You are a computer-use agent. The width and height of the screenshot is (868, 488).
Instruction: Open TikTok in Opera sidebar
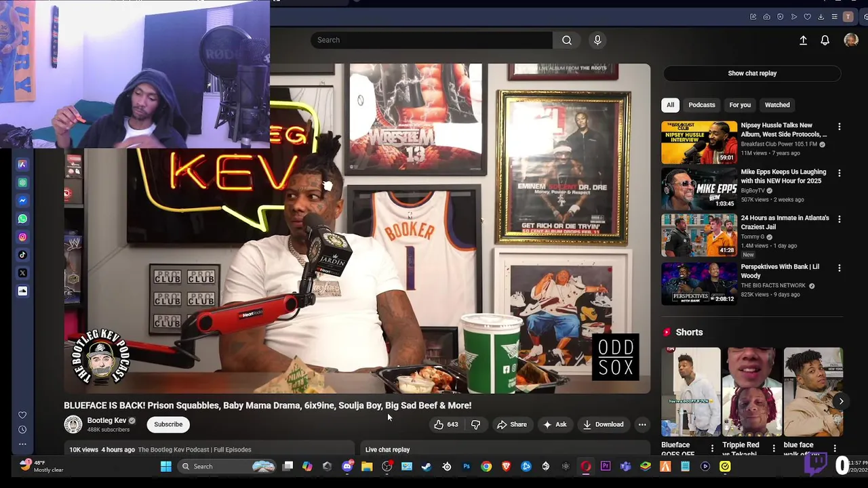click(x=22, y=255)
